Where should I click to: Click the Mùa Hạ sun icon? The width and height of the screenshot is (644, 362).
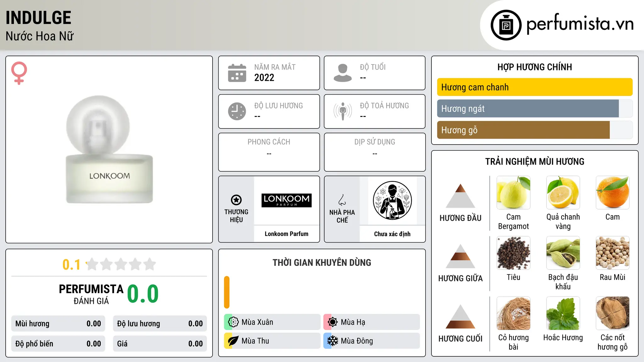pos(332,322)
